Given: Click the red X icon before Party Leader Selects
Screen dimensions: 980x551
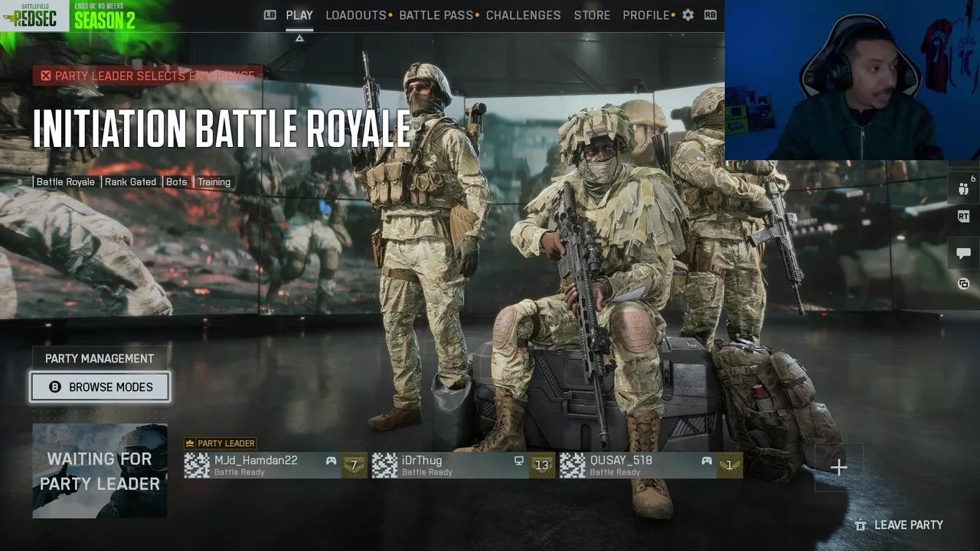Looking at the screenshot, I should (46, 76).
